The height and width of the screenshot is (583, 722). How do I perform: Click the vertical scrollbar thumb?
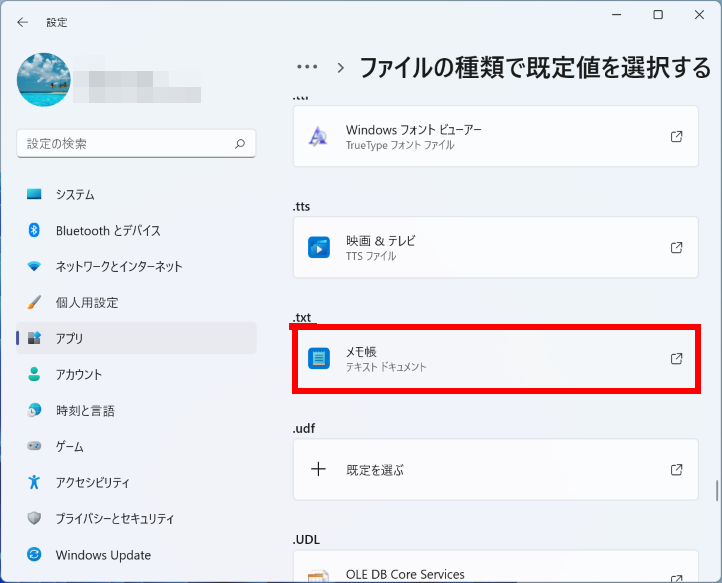[x=717, y=490]
